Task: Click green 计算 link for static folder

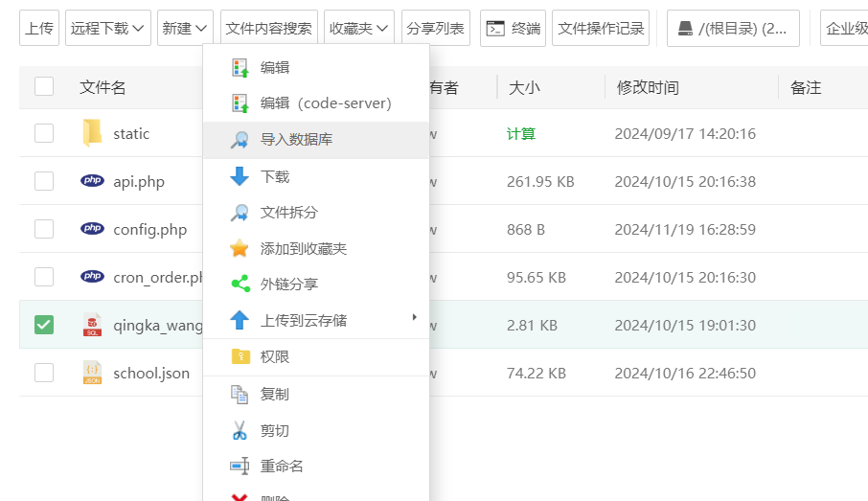Action: (521, 134)
